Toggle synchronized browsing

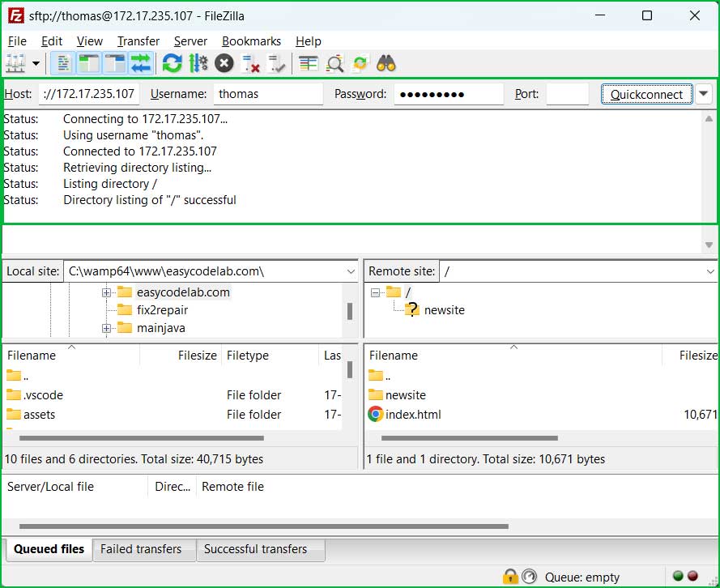360,63
